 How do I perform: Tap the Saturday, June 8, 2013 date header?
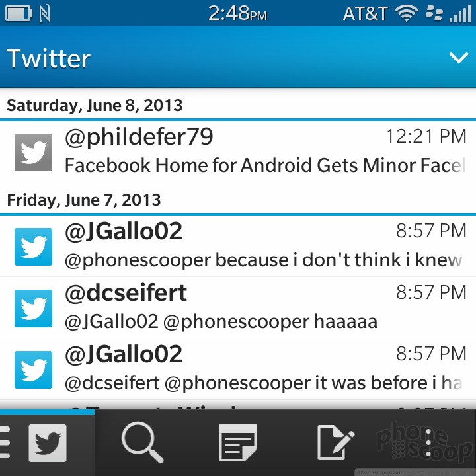click(95, 105)
